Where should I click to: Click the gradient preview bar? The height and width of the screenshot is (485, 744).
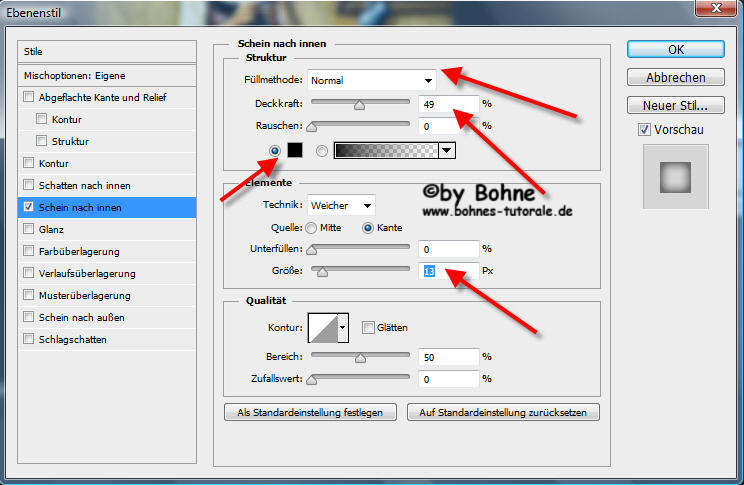point(386,150)
